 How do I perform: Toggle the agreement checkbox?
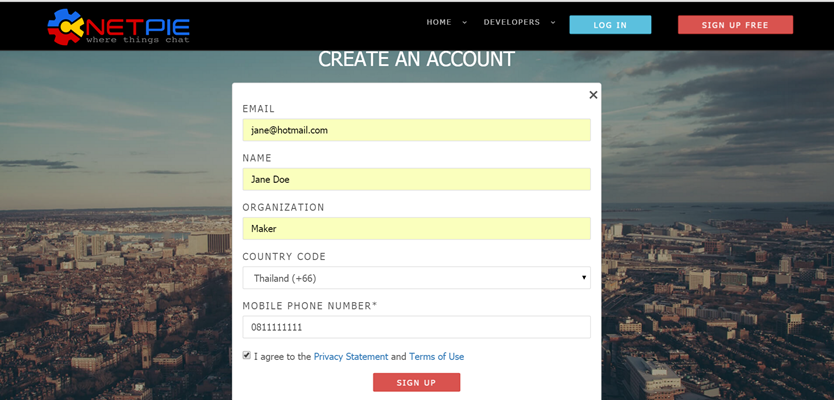tap(247, 355)
